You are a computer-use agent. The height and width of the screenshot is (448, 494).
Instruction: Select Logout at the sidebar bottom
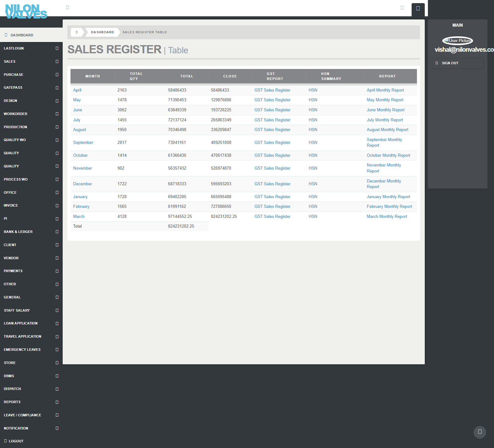(16, 441)
